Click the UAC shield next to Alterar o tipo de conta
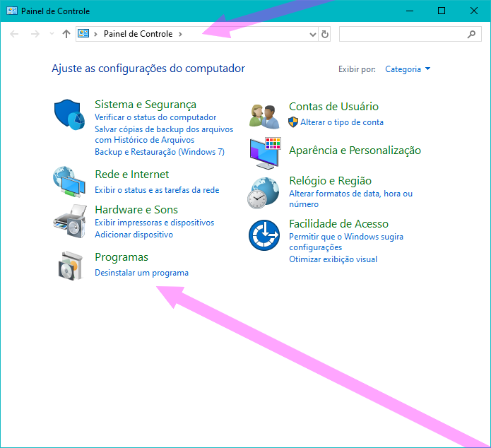 292,122
